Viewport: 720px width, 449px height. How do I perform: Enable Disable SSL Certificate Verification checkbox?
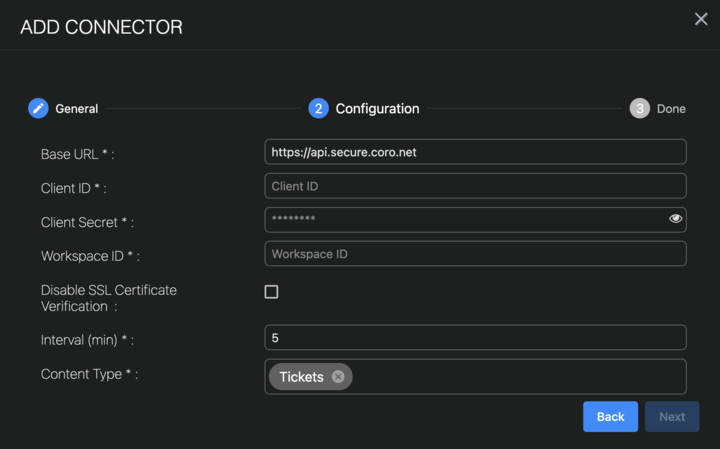(271, 292)
